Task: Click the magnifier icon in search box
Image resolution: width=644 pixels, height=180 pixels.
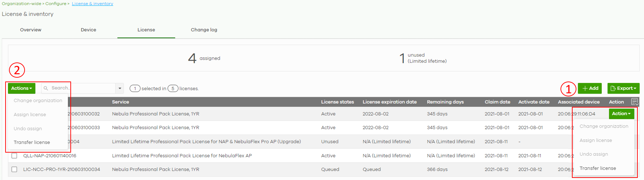Action: point(46,88)
